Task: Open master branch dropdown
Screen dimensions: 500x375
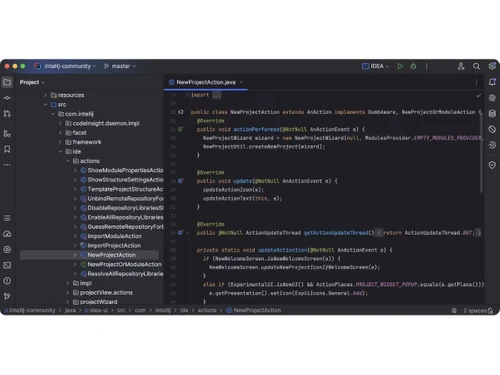Action: point(120,66)
